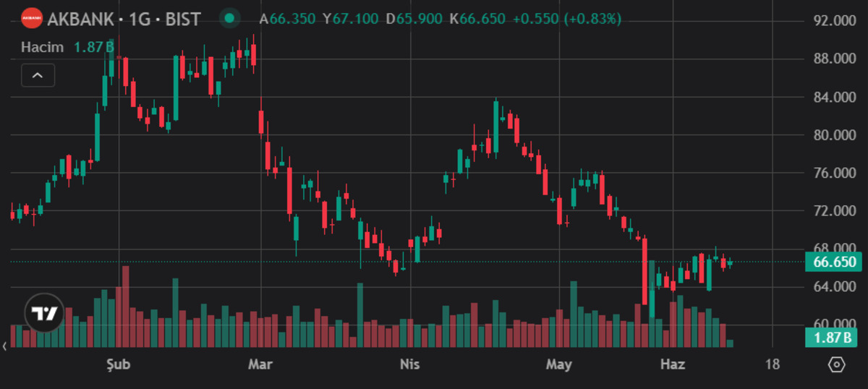The height and width of the screenshot is (389, 868).
Task: Click the current price label 66.650
Action: click(833, 262)
